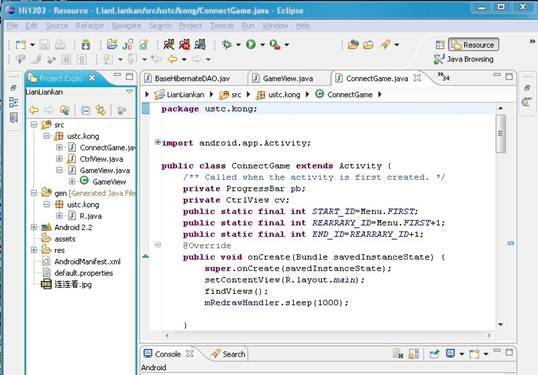Restart Tomcat with the blue cat icon

pyautogui.click(x=200, y=44)
